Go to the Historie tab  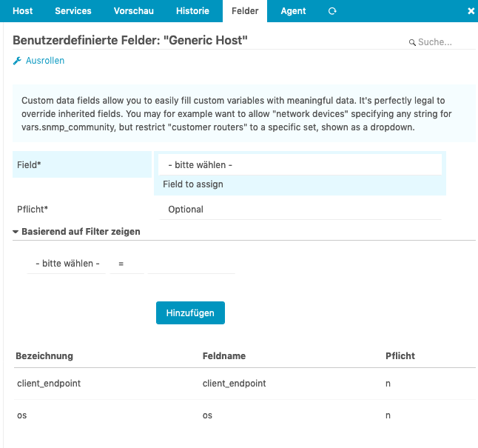(x=192, y=11)
